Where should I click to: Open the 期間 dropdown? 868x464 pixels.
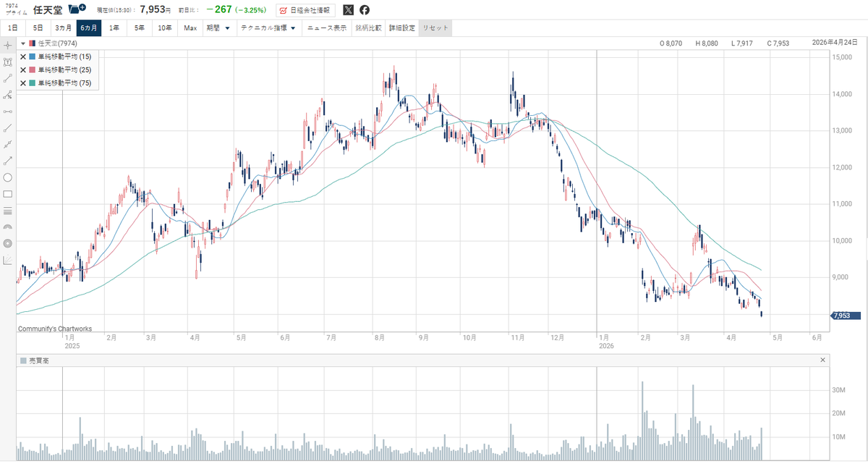[218, 28]
